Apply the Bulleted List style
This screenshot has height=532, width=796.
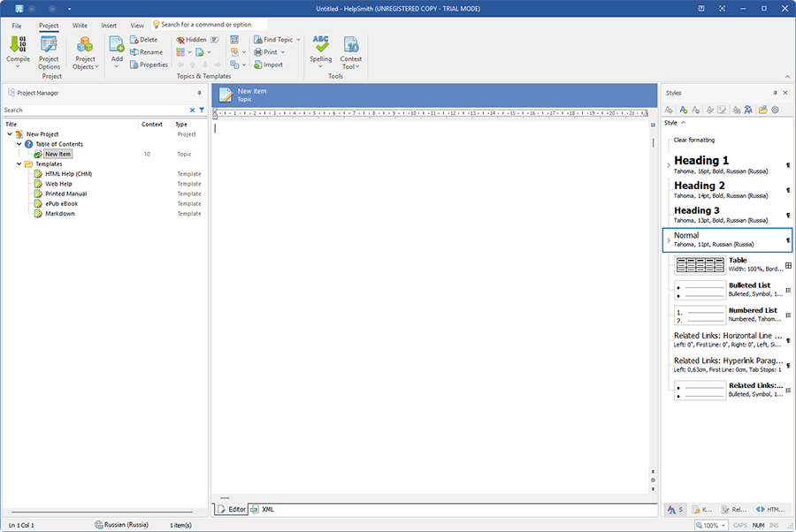[x=728, y=290]
